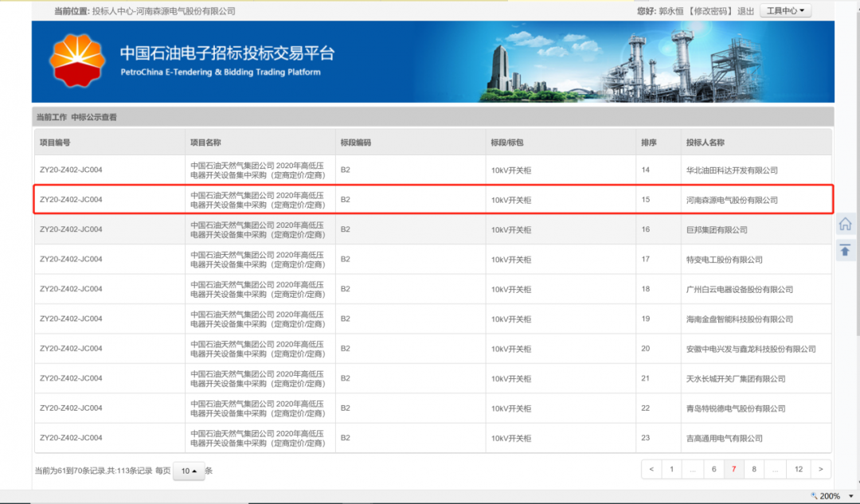Viewport: 860px width, 504px height.
Task: Expand the records-per-page selector showing 10
Action: point(189,471)
